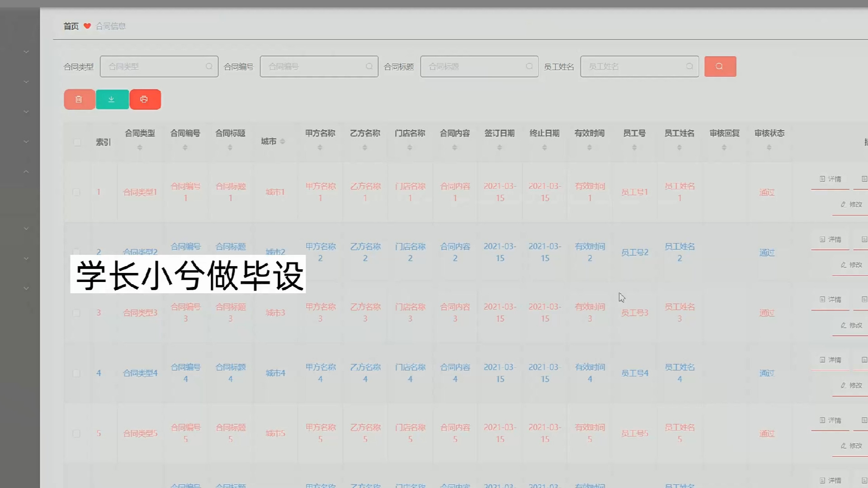Click 修改 for row 4
The height and width of the screenshot is (488, 868).
point(851,385)
